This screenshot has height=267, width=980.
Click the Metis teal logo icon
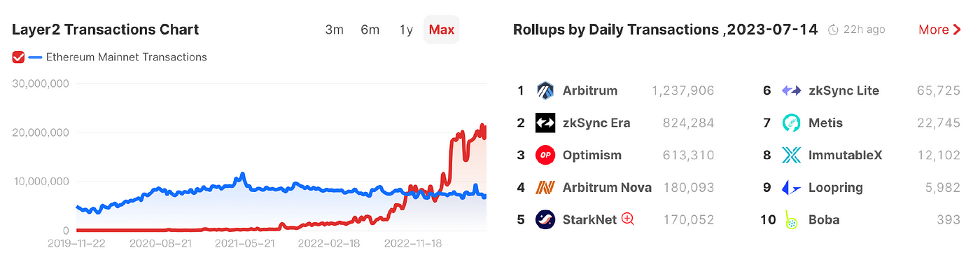(x=792, y=123)
